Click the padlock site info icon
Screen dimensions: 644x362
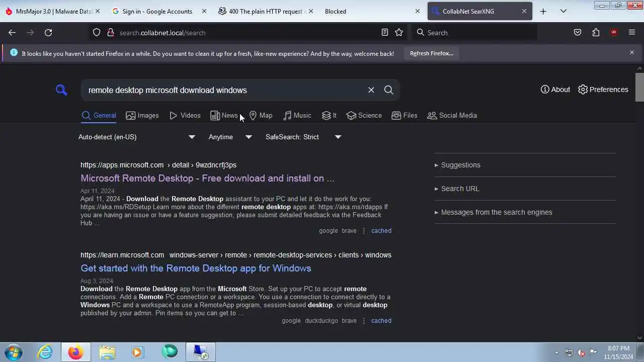111,33
